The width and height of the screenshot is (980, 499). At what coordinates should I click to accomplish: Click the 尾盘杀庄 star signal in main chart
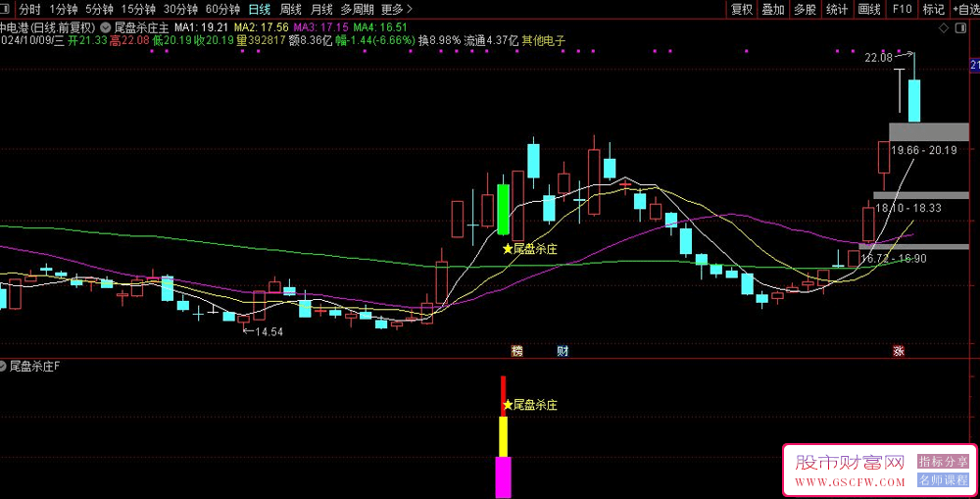point(529,249)
